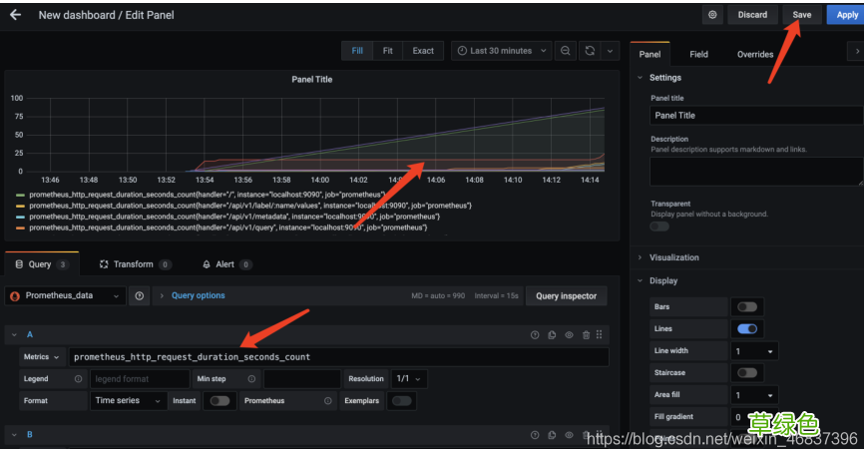
Task: Open the Area fill dropdown
Action: (x=754, y=395)
